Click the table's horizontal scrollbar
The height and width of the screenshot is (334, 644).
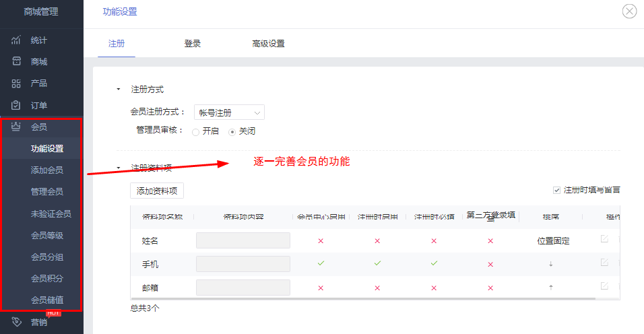[363, 299]
